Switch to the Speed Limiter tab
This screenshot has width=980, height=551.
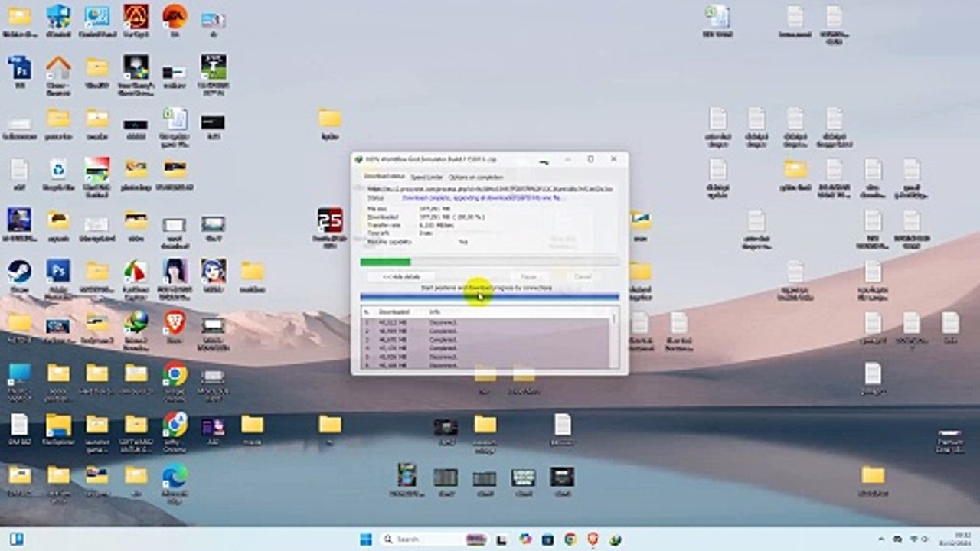click(426, 178)
